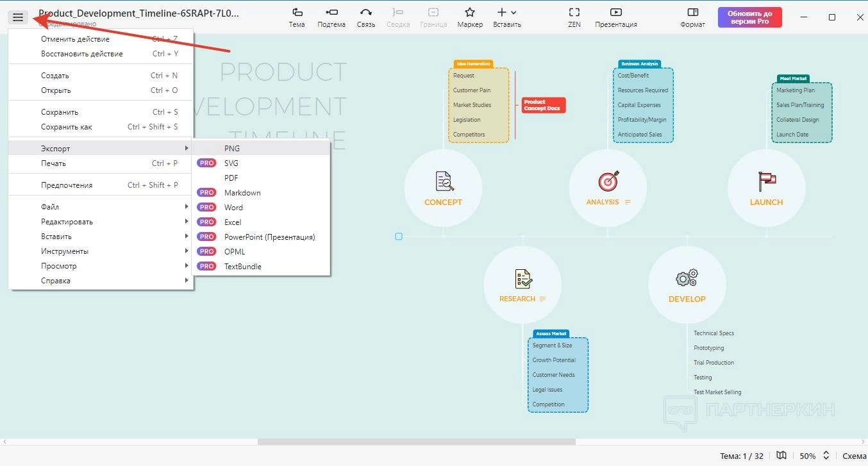Adjust zoom level with 50% stepper
The height and width of the screenshot is (466, 868).
826,456
